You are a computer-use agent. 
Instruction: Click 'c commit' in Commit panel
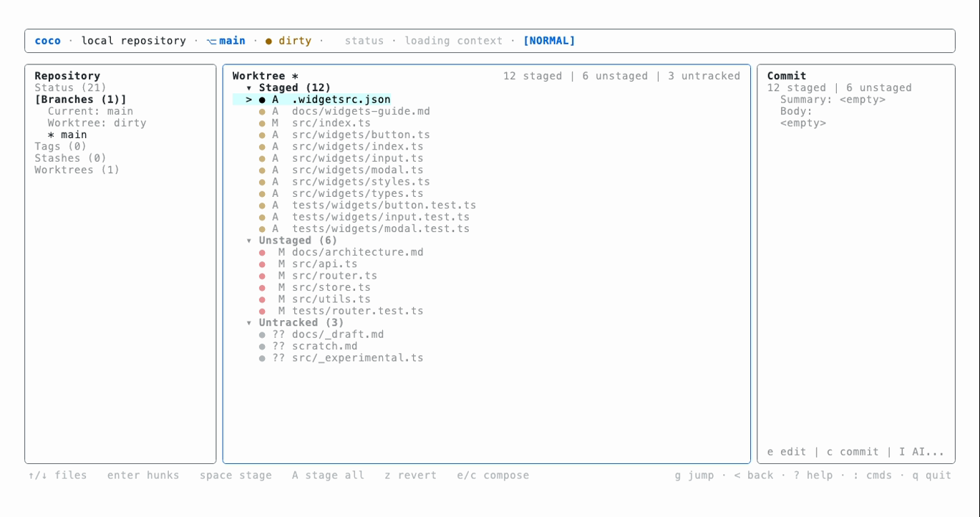coord(853,452)
